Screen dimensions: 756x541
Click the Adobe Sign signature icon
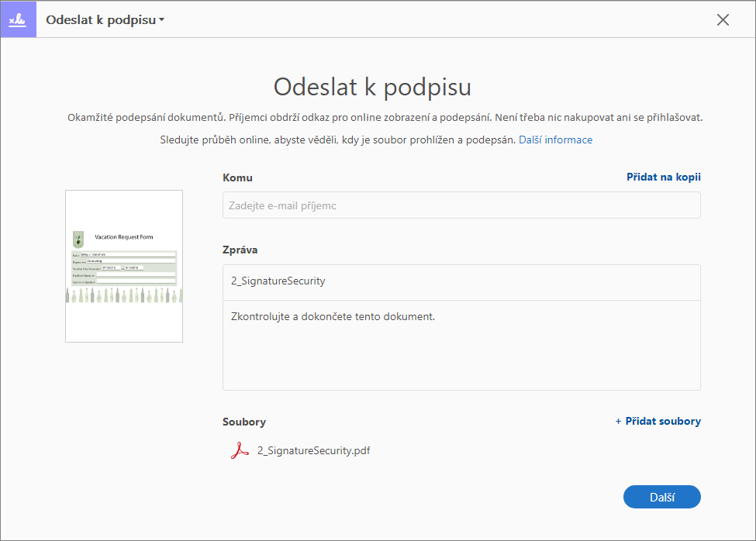click(x=18, y=19)
